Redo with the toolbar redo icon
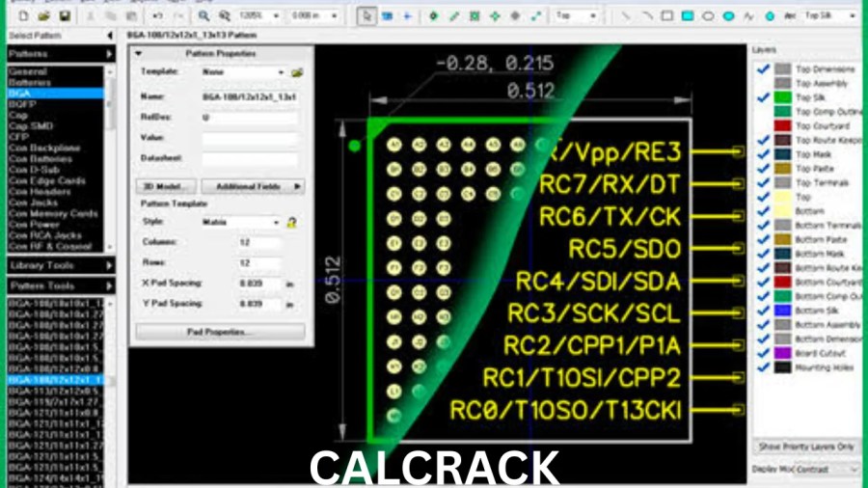Viewport: 868px width, 488px height. (x=178, y=16)
